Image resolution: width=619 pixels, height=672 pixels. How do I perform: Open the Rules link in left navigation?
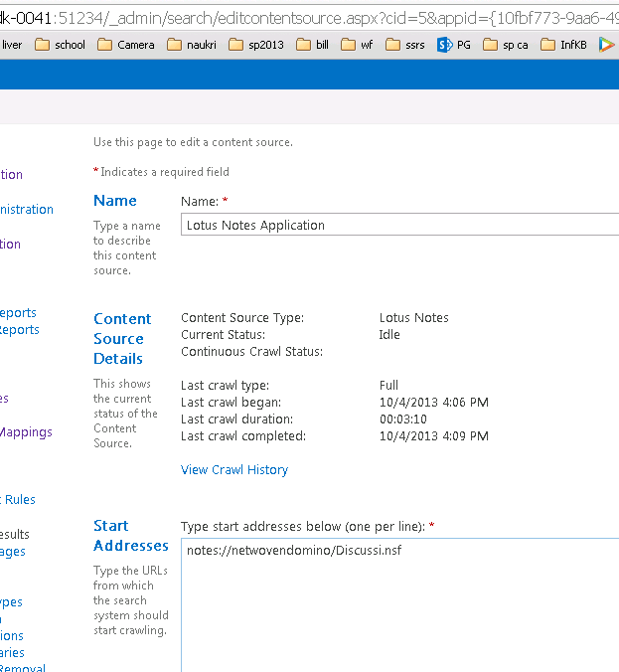click(18, 500)
